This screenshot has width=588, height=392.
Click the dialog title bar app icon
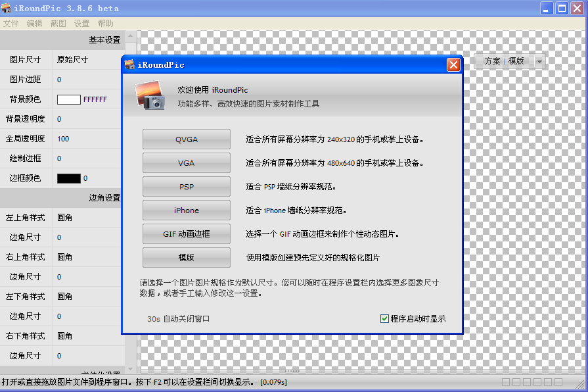tap(129, 64)
